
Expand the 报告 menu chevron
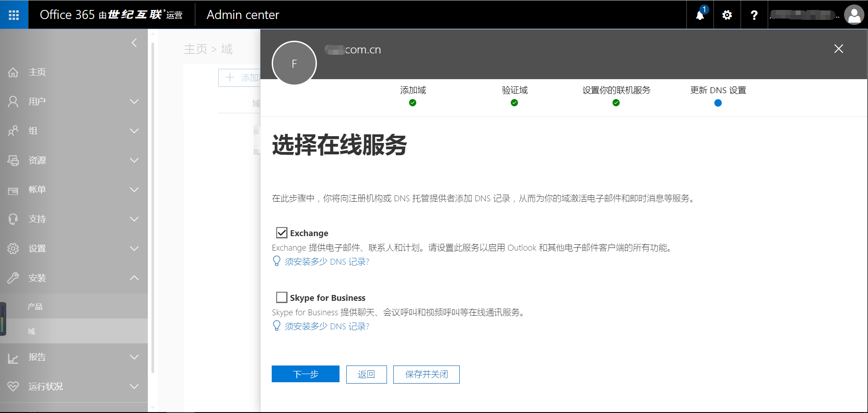pyautogui.click(x=134, y=357)
